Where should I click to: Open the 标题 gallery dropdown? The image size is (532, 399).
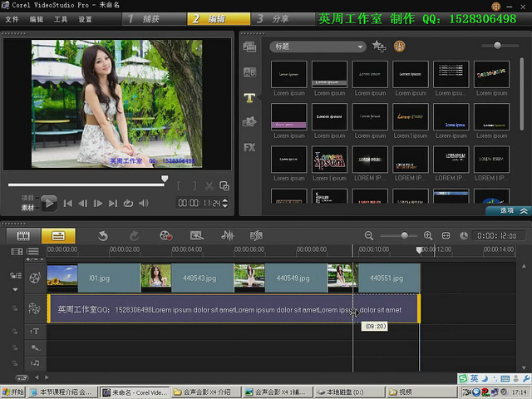click(318, 47)
